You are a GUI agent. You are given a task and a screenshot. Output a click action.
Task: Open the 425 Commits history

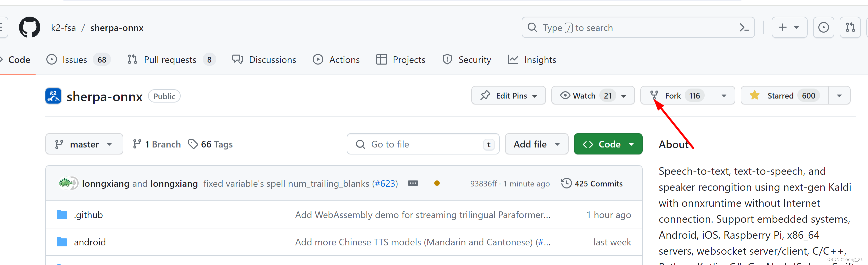592,183
